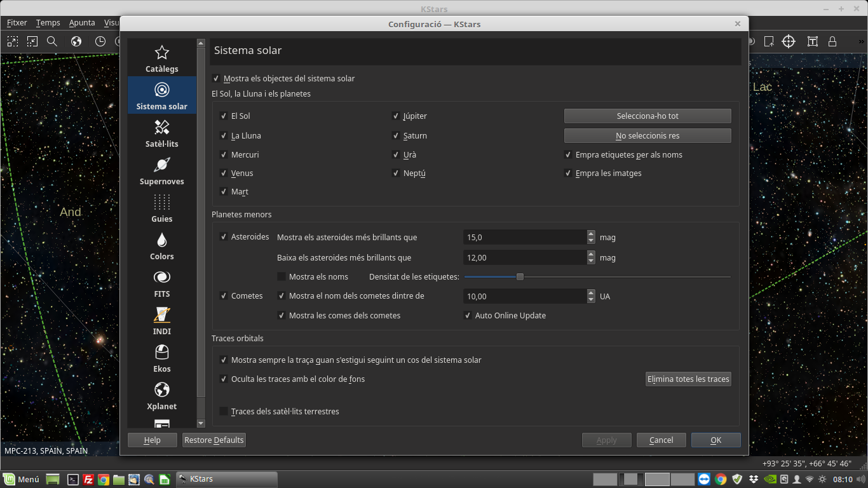This screenshot has width=868, height=488.
Task: Click Elimina totes les traces button
Action: [688, 379]
